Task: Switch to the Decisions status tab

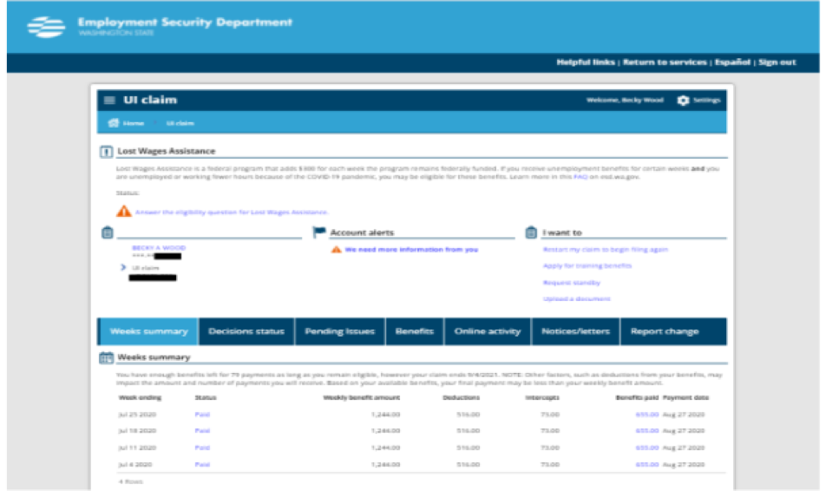Action: coord(246,331)
